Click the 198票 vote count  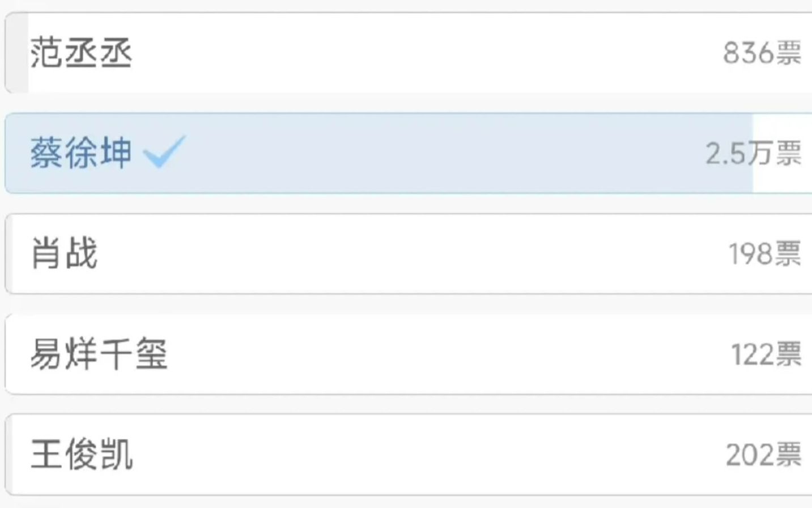(764, 254)
